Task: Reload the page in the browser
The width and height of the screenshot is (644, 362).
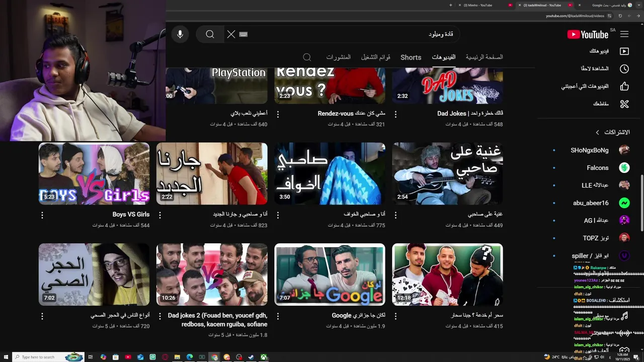Action: point(620,16)
